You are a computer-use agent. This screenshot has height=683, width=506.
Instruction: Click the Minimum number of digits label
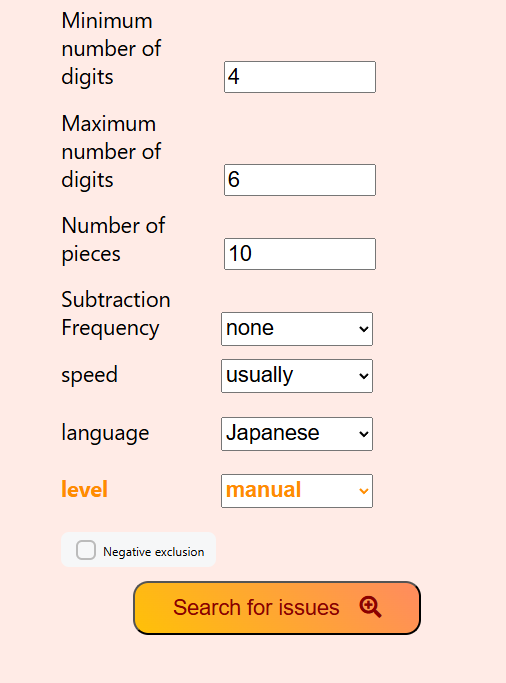(x=111, y=49)
